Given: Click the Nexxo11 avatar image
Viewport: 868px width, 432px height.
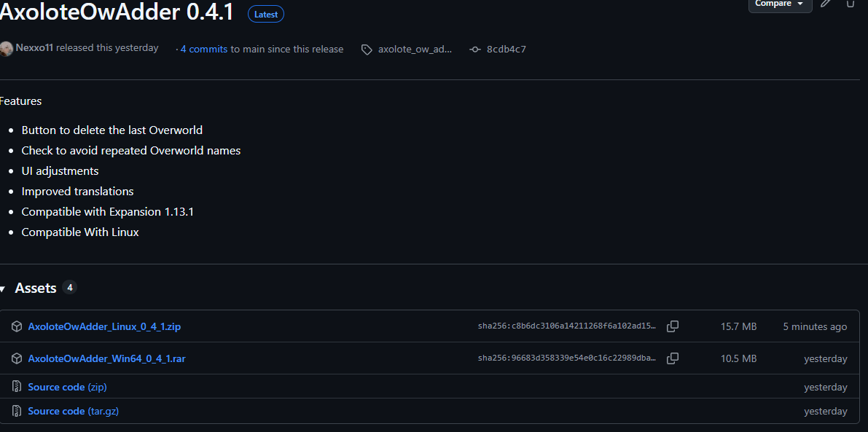Looking at the screenshot, I should [x=6, y=49].
